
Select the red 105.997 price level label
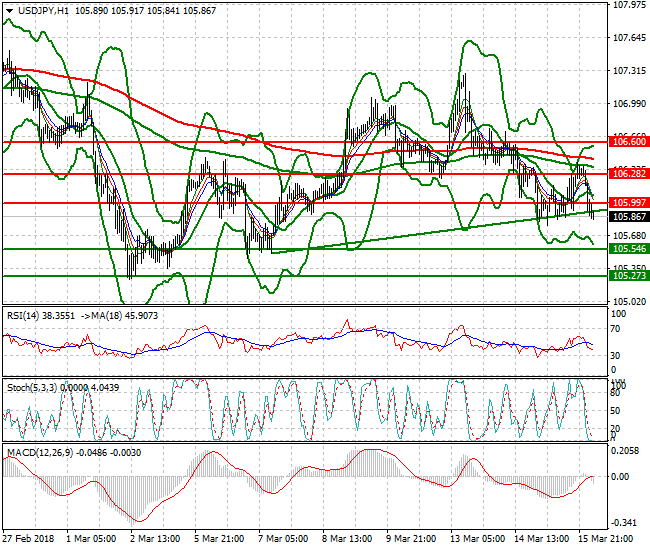click(x=628, y=203)
